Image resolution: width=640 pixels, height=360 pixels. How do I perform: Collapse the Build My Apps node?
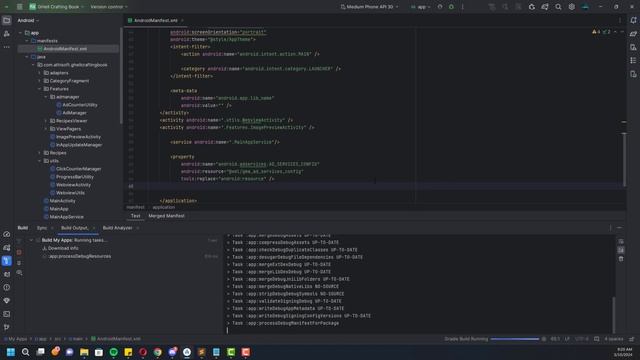(31, 240)
